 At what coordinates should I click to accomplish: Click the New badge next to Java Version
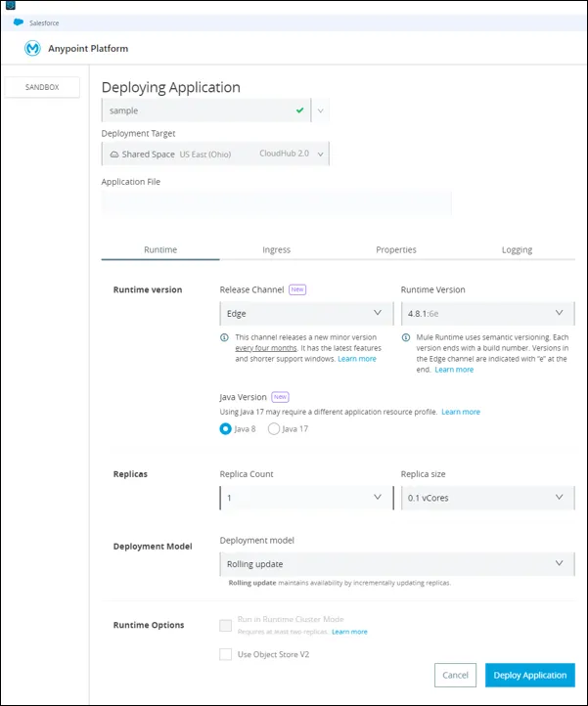pyautogui.click(x=280, y=397)
